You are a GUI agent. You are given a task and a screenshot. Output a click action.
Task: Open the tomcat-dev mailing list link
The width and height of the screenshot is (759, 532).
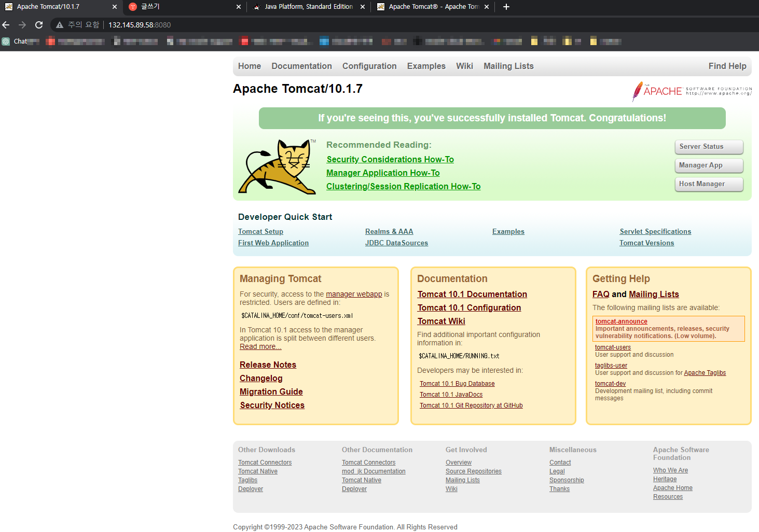pyautogui.click(x=610, y=384)
